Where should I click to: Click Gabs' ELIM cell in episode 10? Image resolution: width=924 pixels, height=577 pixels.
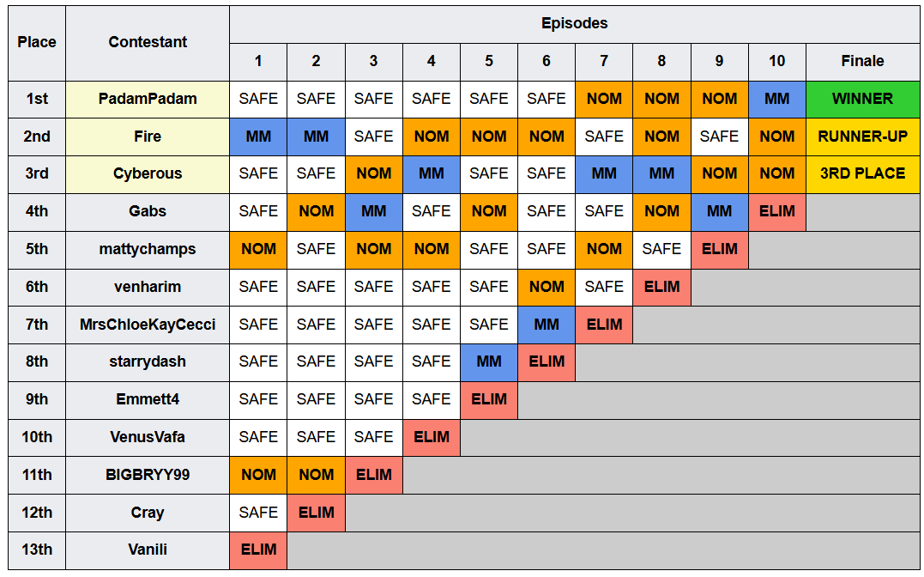pos(776,211)
